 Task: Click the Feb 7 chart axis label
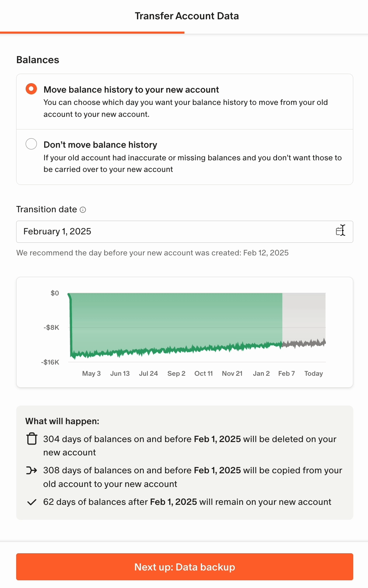[x=287, y=374]
